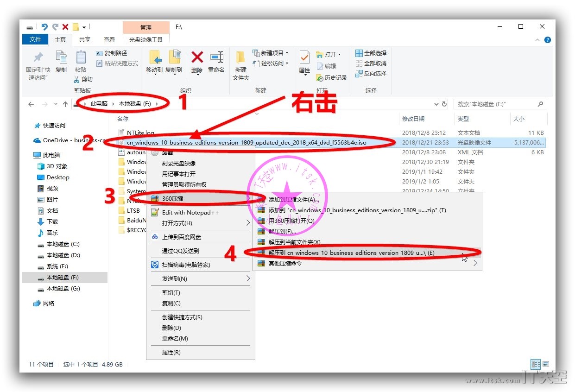Click the Back navigation arrow
The height and width of the screenshot is (392, 575).
[x=32, y=104]
